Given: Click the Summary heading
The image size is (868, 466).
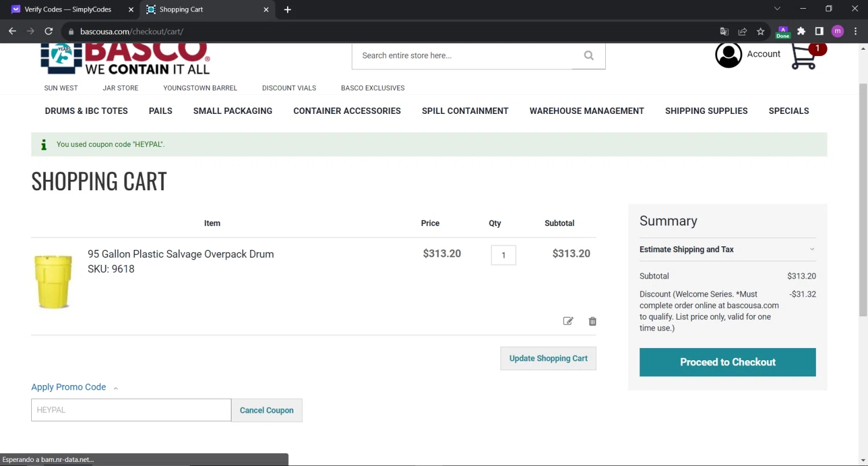Looking at the screenshot, I should pyautogui.click(x=668, y=221).
